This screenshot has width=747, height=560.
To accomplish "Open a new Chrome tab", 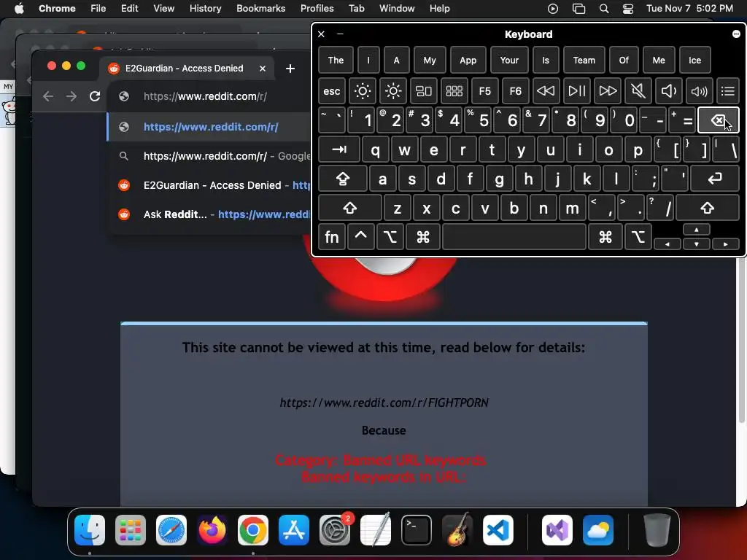I will 290,69.
